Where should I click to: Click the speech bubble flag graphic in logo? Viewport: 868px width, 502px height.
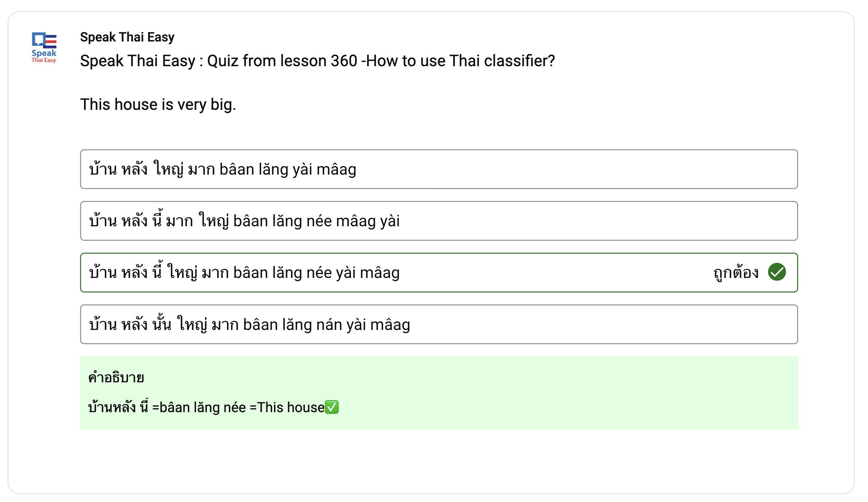tap(44, 40)
